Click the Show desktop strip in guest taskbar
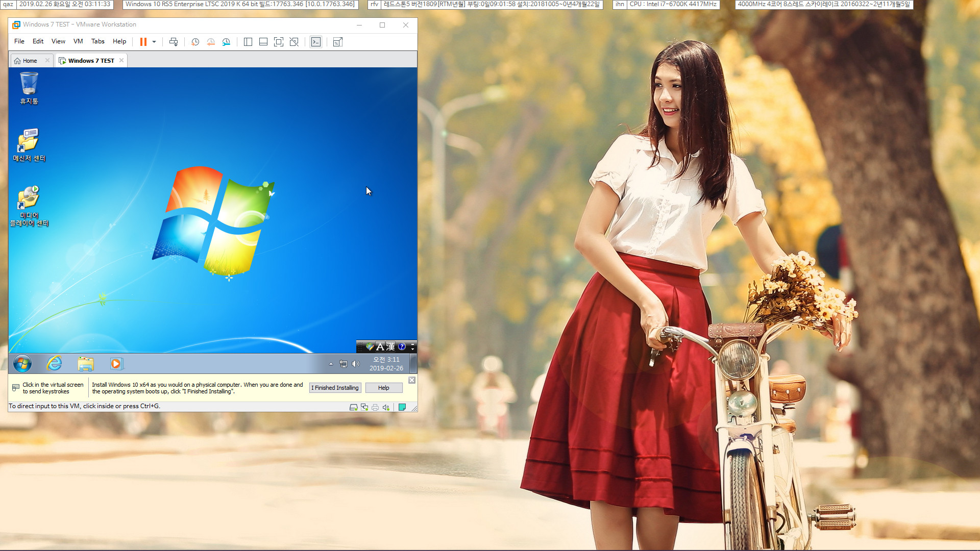Image resolution: width=980 pixels, height=551 pixels. (413, 364)
